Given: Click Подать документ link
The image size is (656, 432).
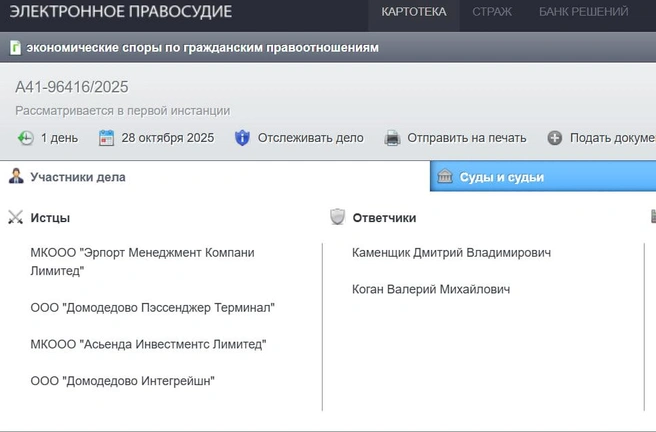Looking at the screenshot, I should (x=613, y=138).
